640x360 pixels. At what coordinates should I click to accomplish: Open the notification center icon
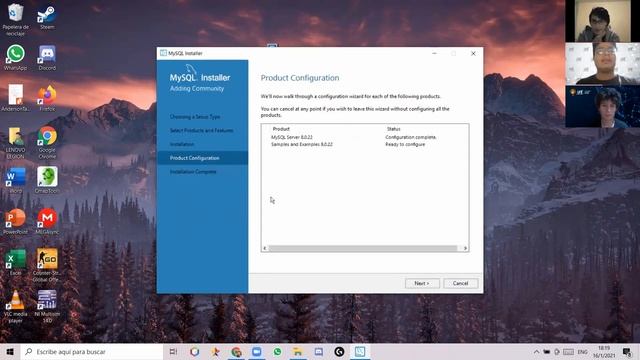click(x=627, y=351)
